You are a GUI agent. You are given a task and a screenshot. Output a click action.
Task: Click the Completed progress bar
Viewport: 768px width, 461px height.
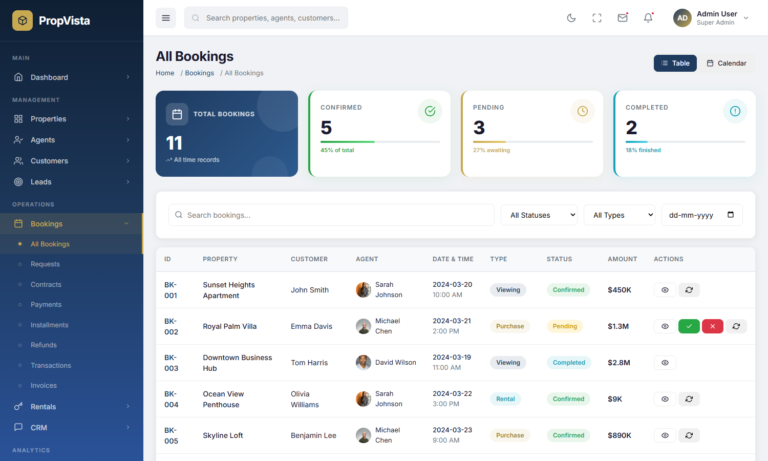[x=685, y=142]
